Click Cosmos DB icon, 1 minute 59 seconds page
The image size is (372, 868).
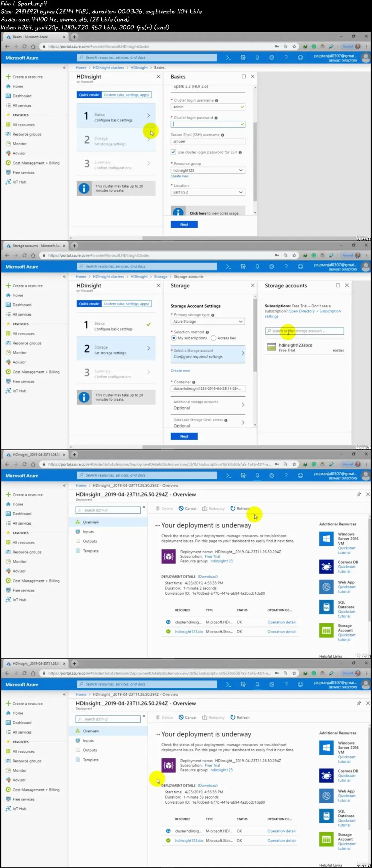(326, 775)
